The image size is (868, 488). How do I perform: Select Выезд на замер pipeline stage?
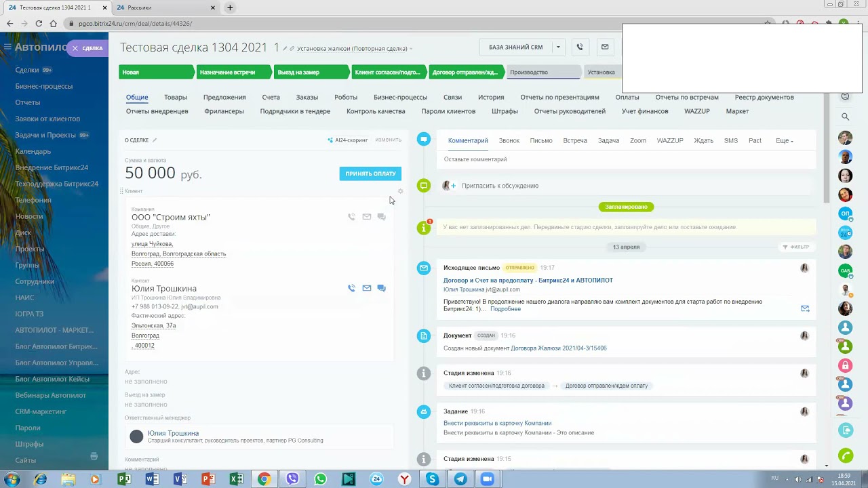point(311,72)
